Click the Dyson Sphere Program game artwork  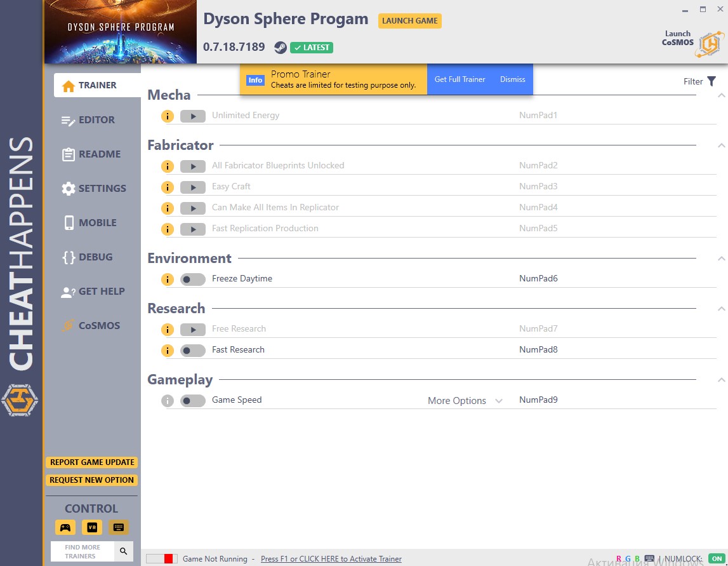tap(121, 32)
